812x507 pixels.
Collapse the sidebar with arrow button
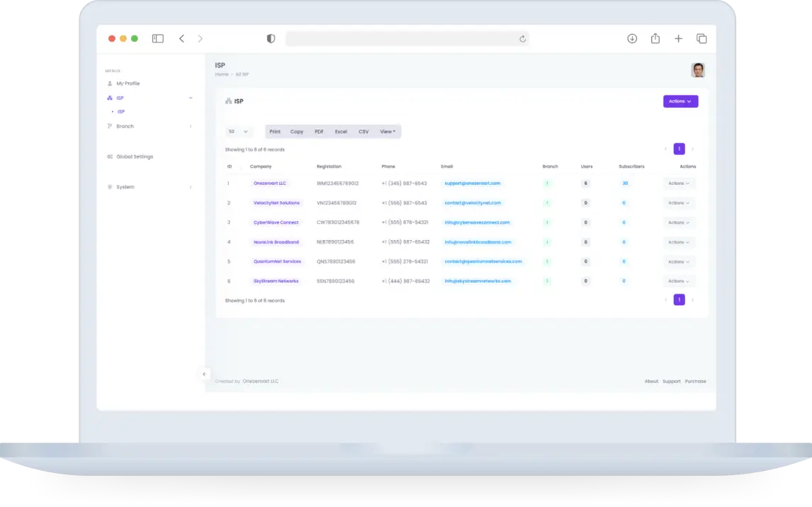204,374
